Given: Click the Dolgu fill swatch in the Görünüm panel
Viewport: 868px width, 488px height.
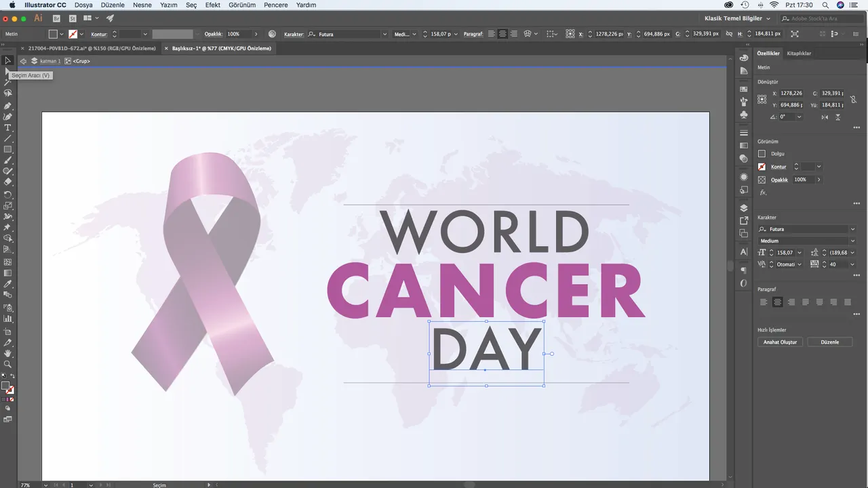Looking at the screenshot, I should (x=762, y=154).
